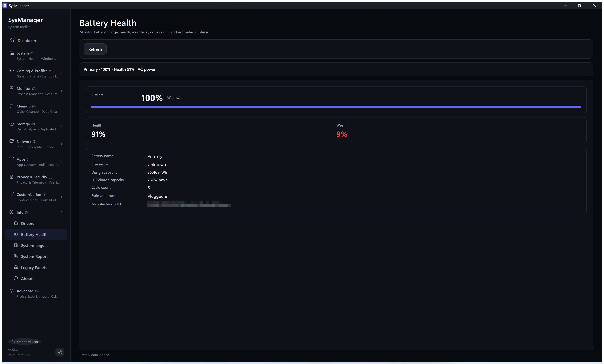
Task: Expand the Apps section chevron
Action: 61,162
